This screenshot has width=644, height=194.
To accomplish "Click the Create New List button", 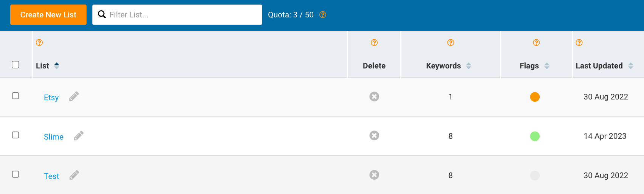I will pyautogui.click(x=48, y=15).
